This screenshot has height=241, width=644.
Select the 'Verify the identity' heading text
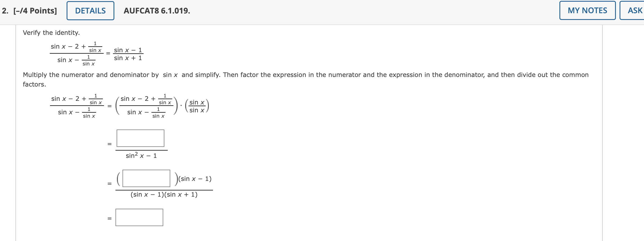(x=51, y=33)
